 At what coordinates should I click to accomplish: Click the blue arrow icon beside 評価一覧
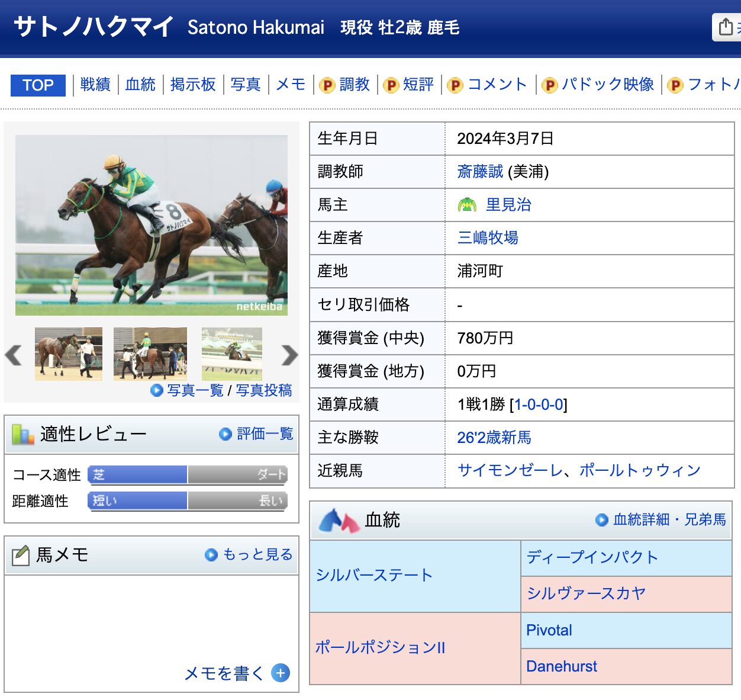225,434
